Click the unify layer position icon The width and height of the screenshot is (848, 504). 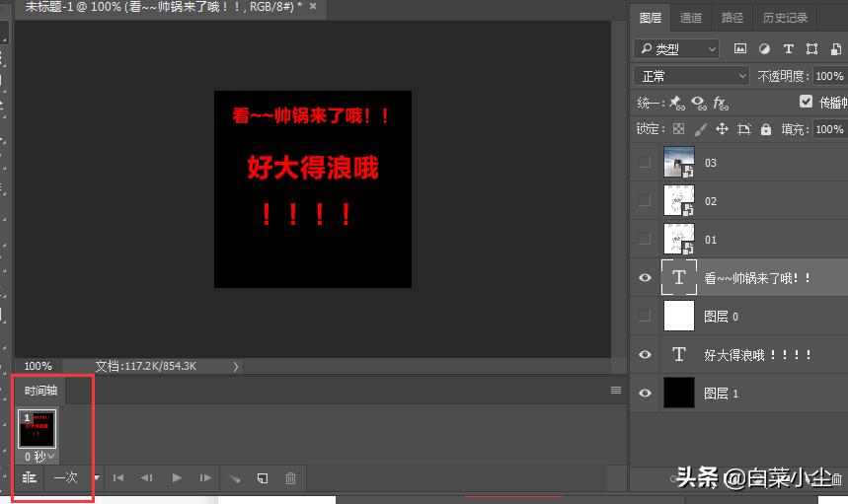676,103
